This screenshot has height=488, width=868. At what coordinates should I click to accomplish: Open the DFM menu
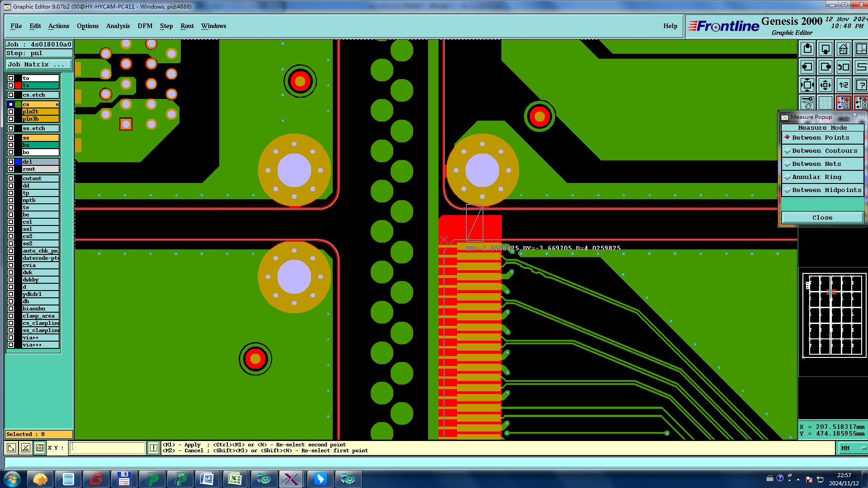pos(145,26)
